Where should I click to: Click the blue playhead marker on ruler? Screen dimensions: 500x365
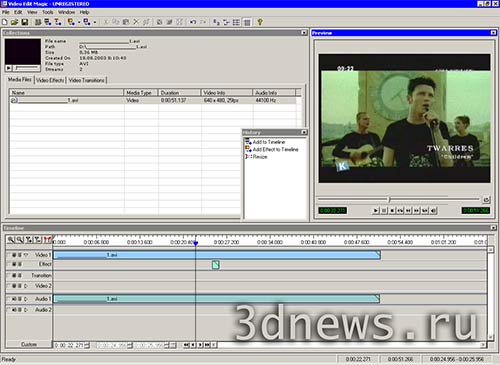(x=196, y=243)
